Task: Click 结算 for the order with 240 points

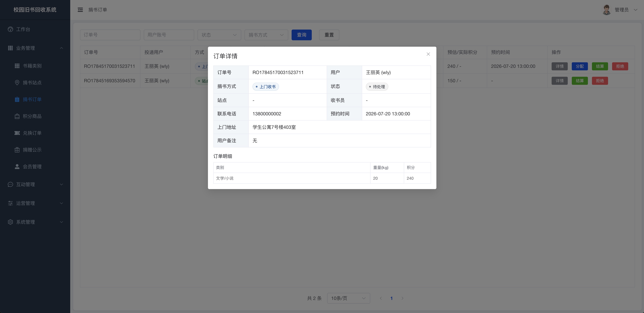Action: coord(600,66)
